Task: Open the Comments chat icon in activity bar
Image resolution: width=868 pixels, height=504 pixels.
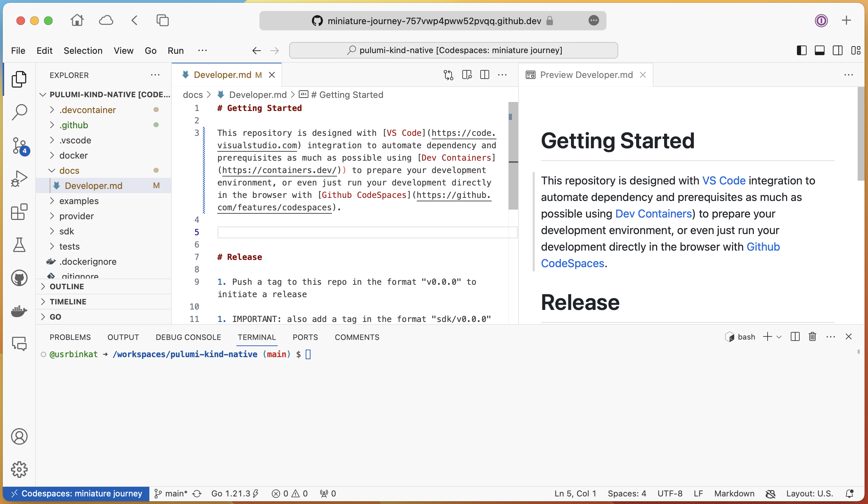Action: coord(19,344)
